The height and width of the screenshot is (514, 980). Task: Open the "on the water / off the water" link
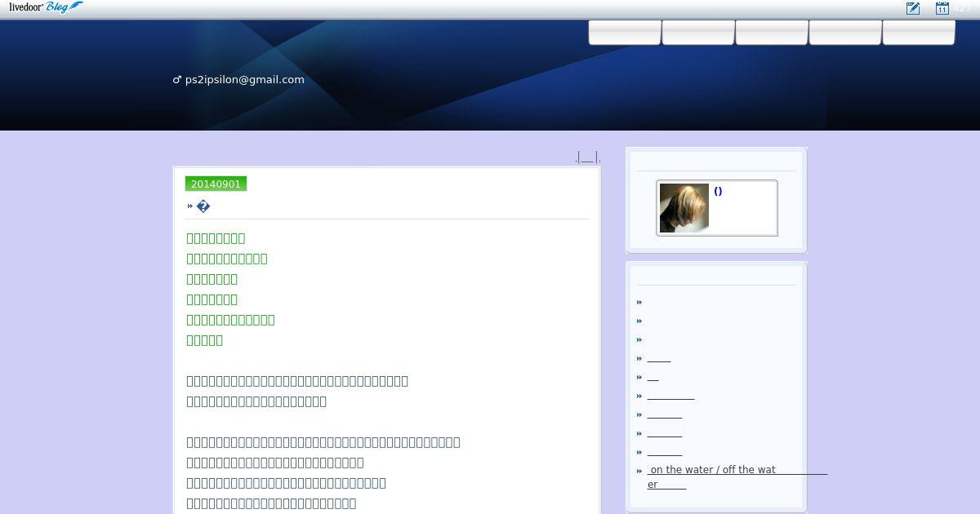737,476
